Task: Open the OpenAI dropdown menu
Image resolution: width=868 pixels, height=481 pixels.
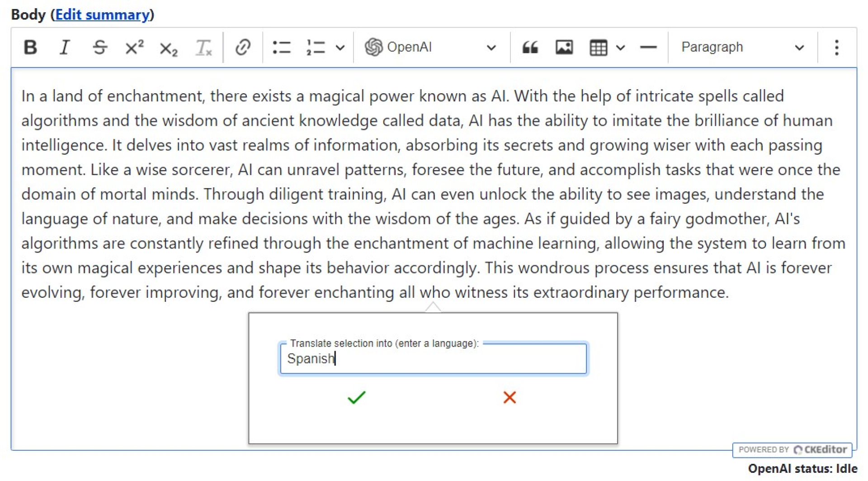Action: click(x=431, y=47)
